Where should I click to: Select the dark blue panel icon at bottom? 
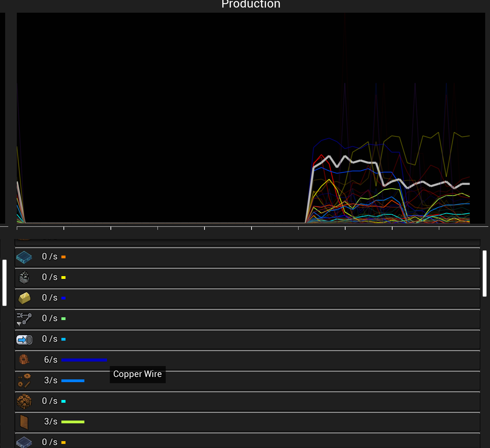click(x=24, y=442)
